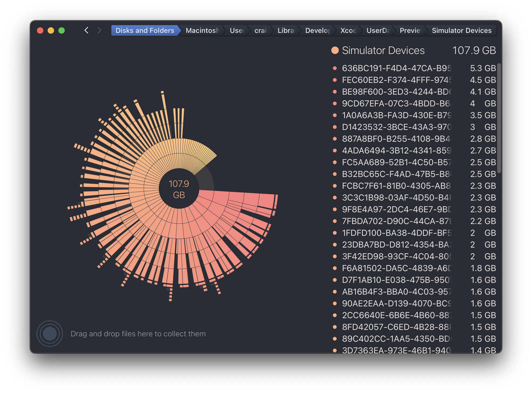Select Simulator Devices breadcrumb segment
Viewport: 532px width, 393px height.
pos(461,30)
